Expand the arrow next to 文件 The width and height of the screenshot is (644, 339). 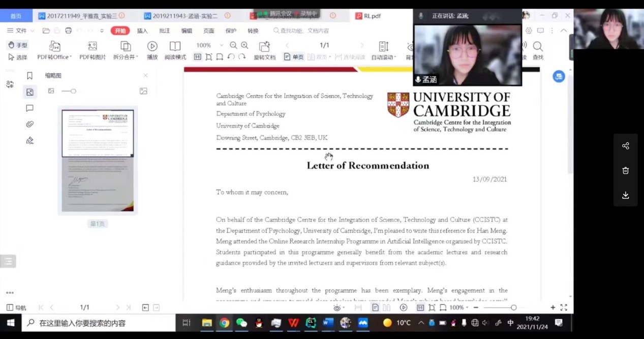pyautogui.click(x=32, y=31)
